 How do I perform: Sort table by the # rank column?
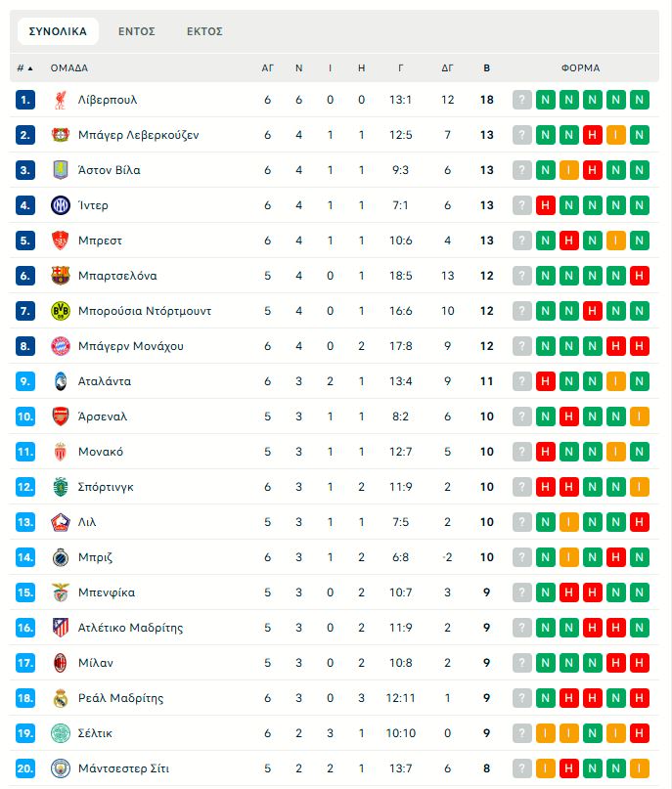click(24, 68)
